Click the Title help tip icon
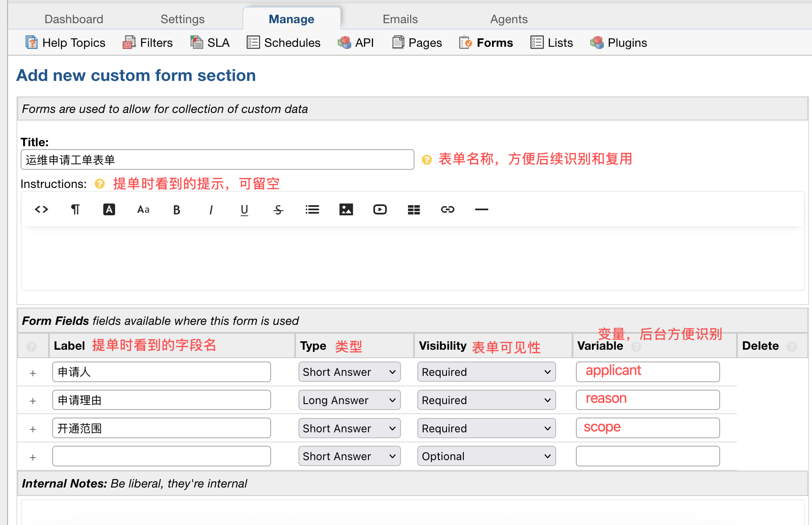 pos(427,160)
